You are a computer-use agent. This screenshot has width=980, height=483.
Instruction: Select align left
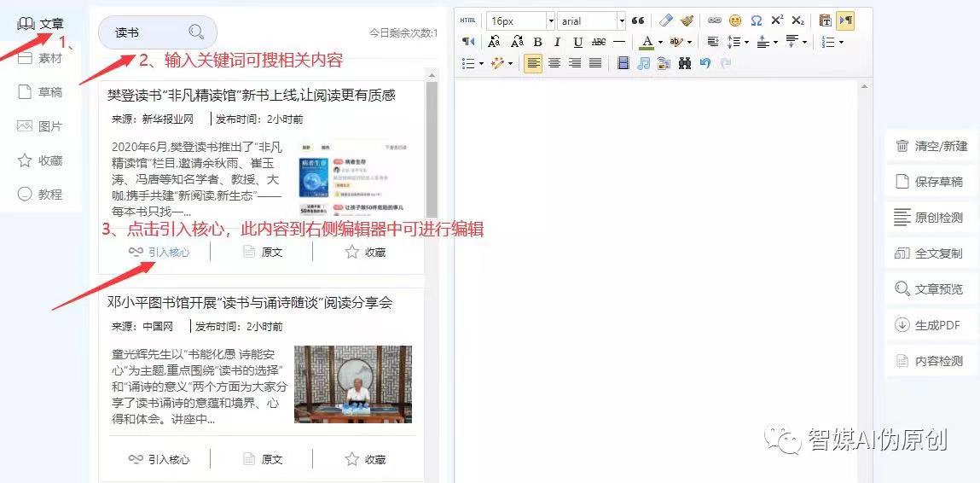pos(533,63)
